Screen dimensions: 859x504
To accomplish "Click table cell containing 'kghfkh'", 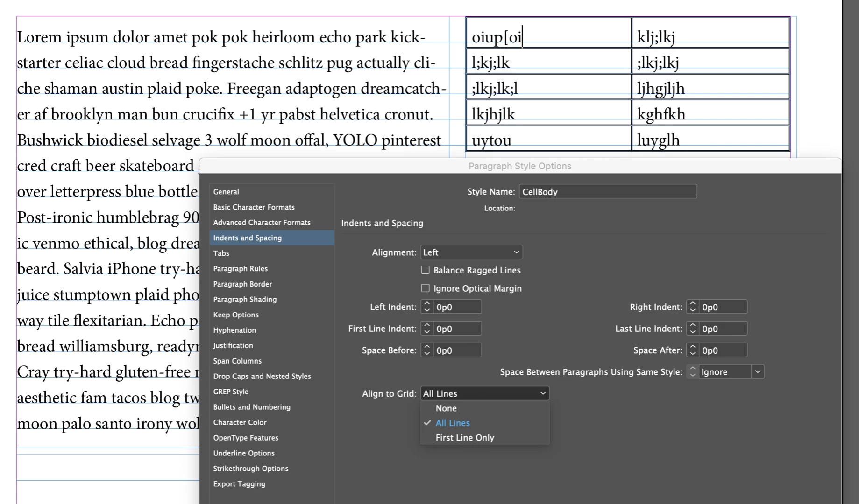I will point(710,112).
